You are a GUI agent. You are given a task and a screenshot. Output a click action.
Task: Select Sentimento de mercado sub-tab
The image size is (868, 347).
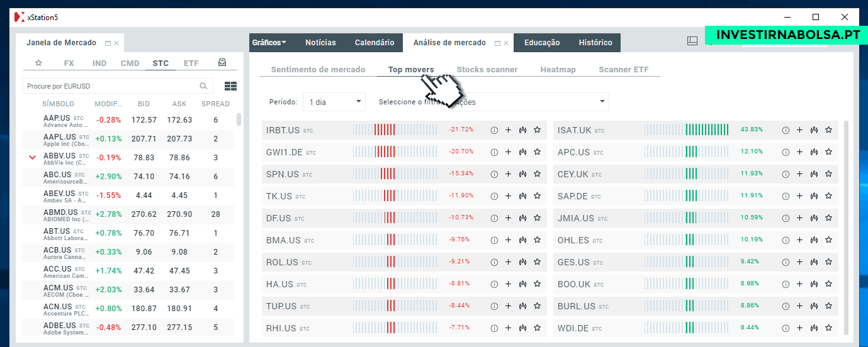[x=318, y=70]
